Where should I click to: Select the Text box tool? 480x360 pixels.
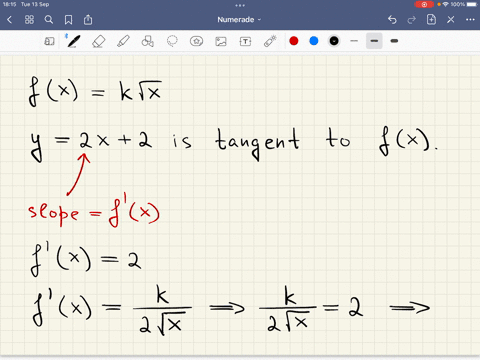click(245, 41)
